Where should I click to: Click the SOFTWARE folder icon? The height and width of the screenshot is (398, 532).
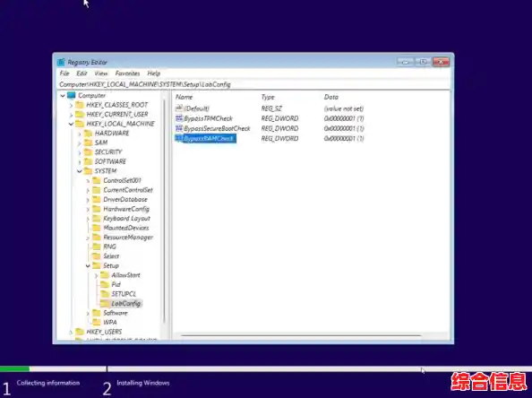pos(88,161)
